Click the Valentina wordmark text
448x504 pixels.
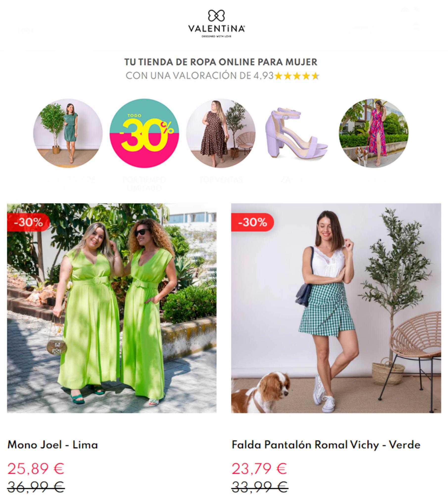pos(216,29)
